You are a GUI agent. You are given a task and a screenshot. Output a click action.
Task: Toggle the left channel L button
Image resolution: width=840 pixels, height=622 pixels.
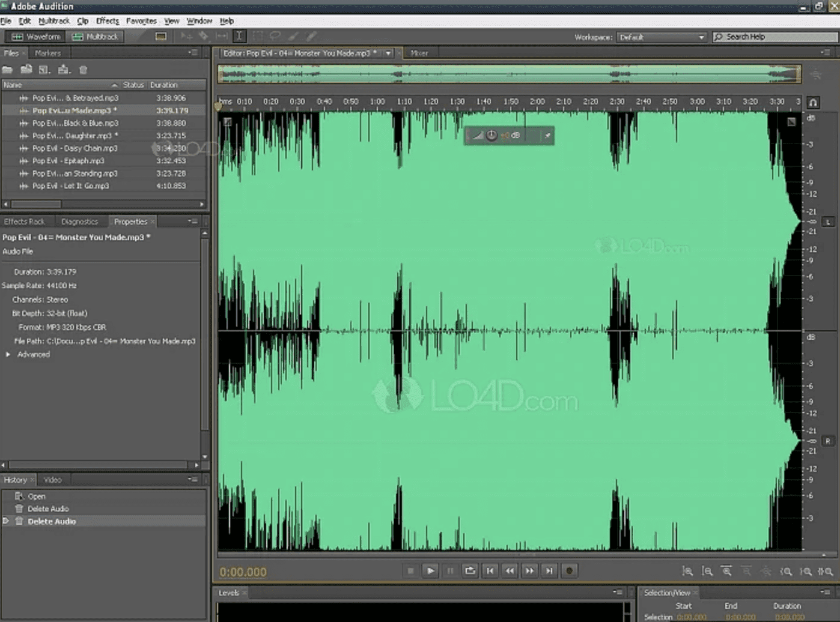click(828, 222)
